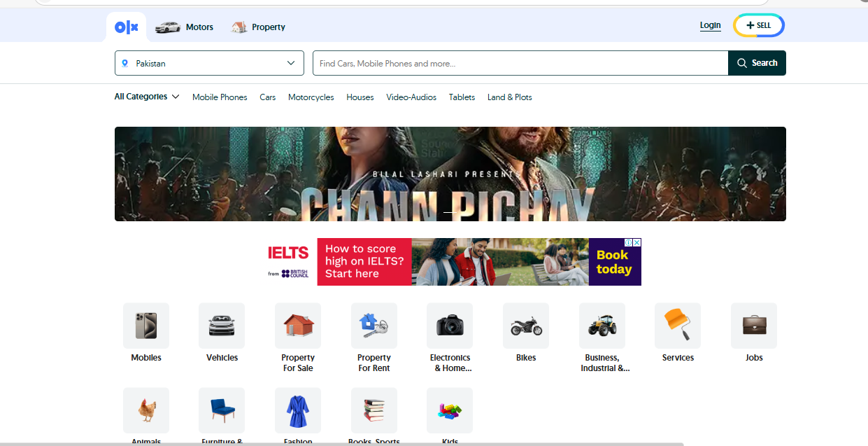868x446 pixels.
Task: Click Book today on IELTS ad
Action: point(614,262)
